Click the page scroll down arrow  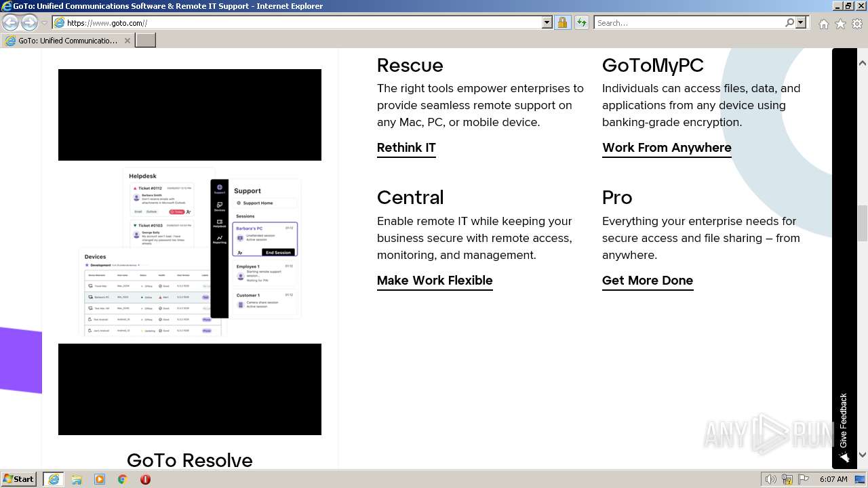863,455
